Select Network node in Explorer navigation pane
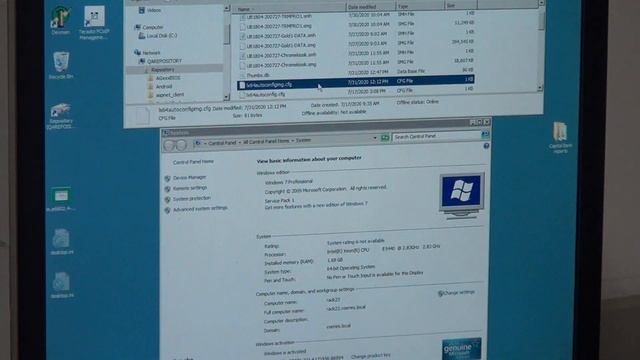Image resolution: width=640 pixels, height=360 pixels. pos(147,53)
